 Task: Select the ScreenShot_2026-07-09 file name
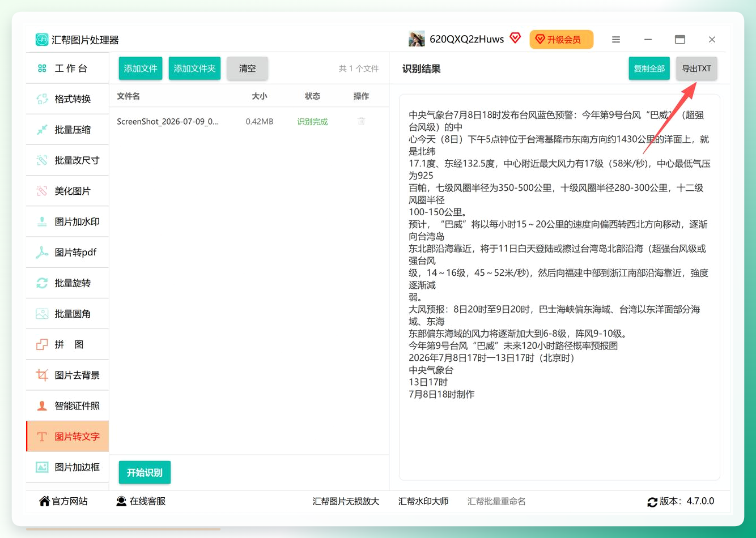coord(167,121)
